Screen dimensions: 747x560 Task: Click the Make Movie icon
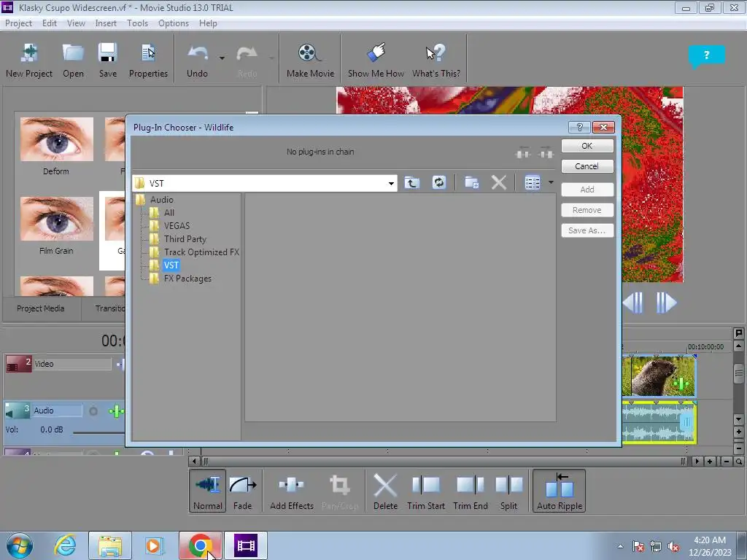pyautogui.click(x=310, y=60)
